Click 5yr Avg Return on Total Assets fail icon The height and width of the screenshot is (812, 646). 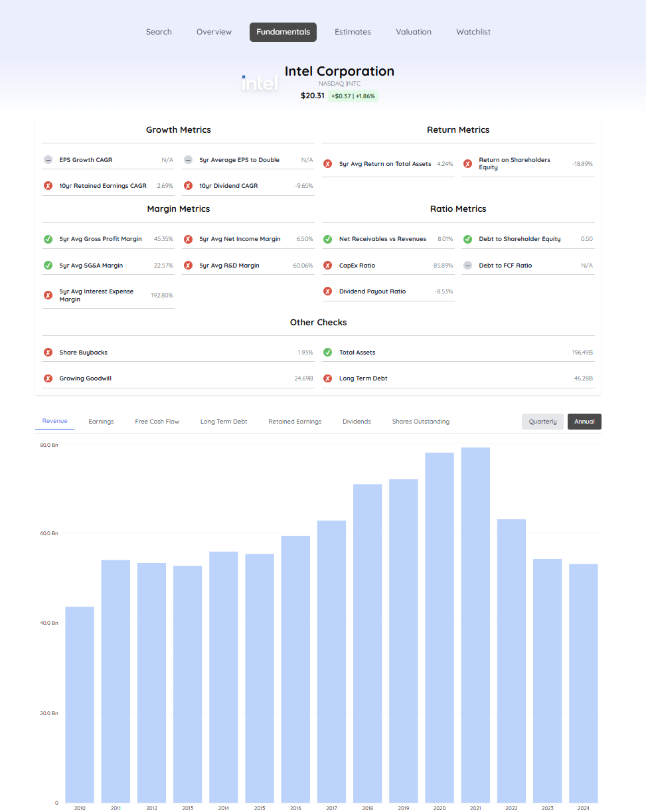[327, 164]
